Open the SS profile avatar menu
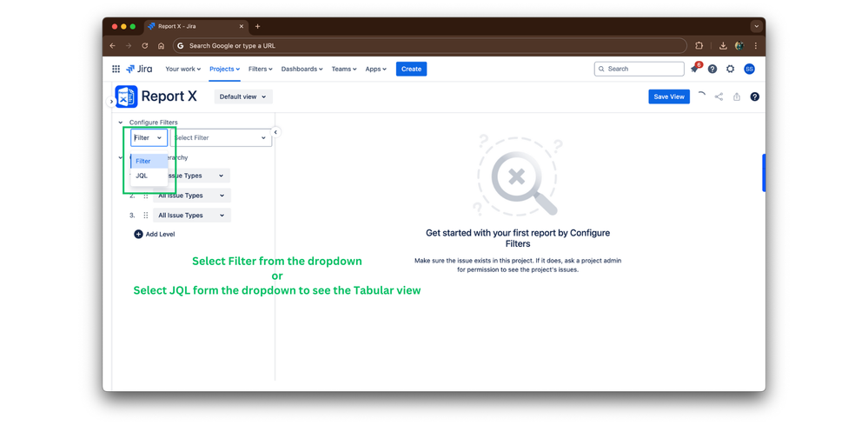868x425 pixels. pos(749,70)
